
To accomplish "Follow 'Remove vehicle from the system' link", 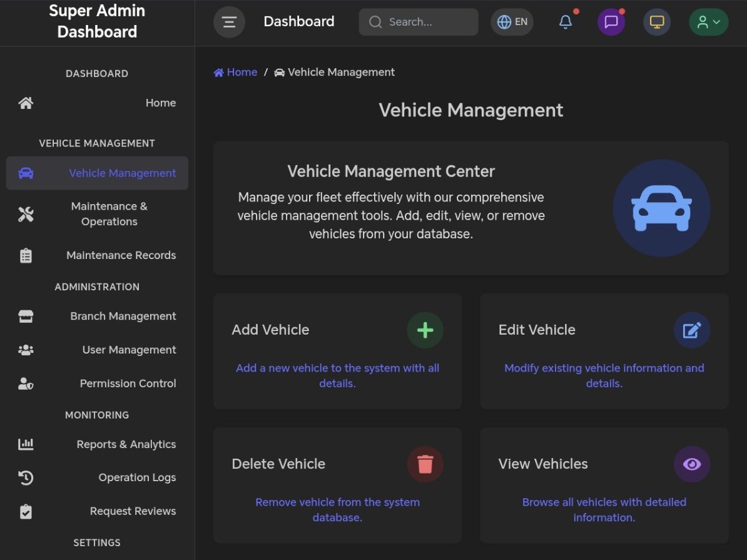I will pyautogui.click(x=337, y=509).
